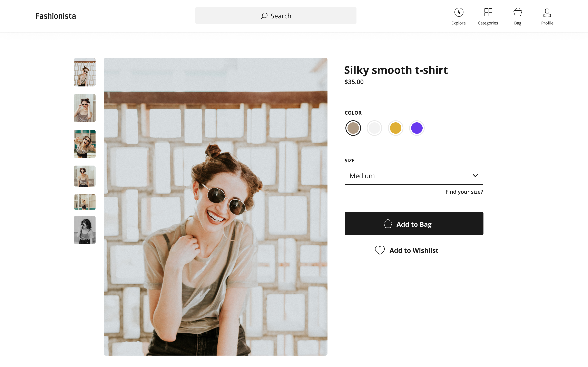Go to the Profile icon
The image size is (588, 367).
(547, 13)
